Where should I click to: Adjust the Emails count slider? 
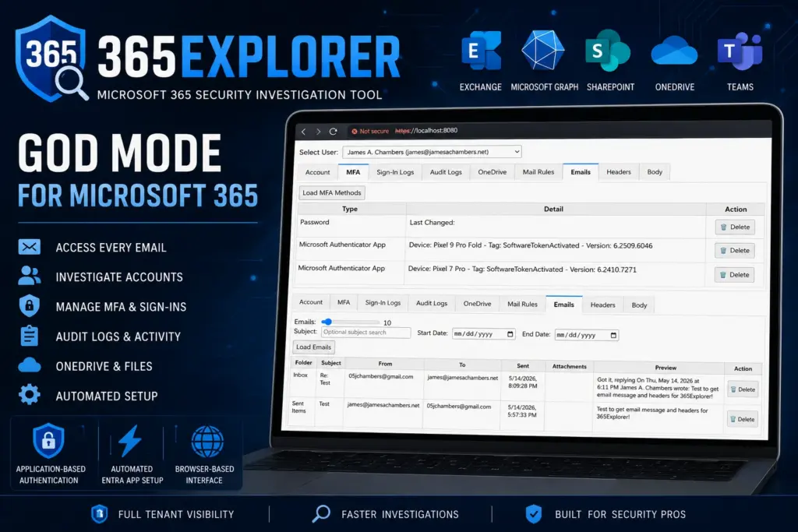pyautogui.click(x=351, y=322)
